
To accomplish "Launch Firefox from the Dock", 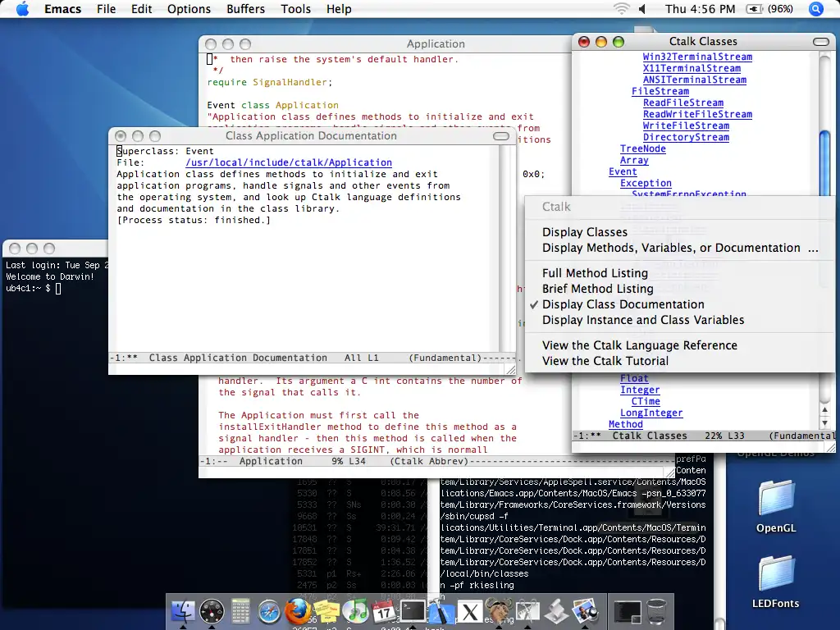I will [x=297, y=610].
